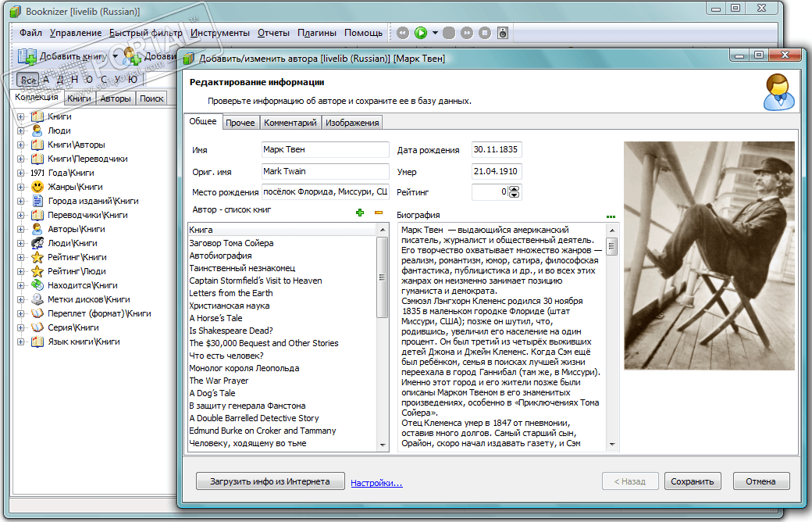
Task: Expand the Метки дисков\Книги node
Action: coord(21,299)
